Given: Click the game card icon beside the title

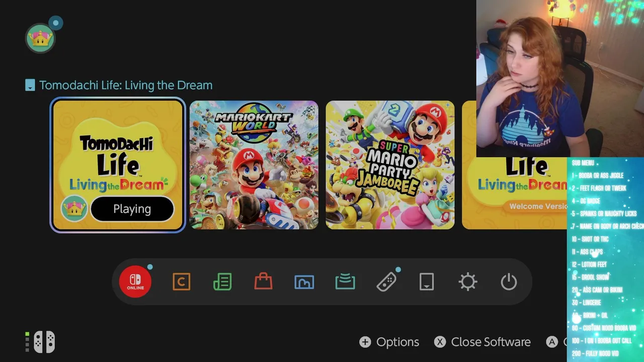Looking at the screenshot, I should [x=30, y=85].
